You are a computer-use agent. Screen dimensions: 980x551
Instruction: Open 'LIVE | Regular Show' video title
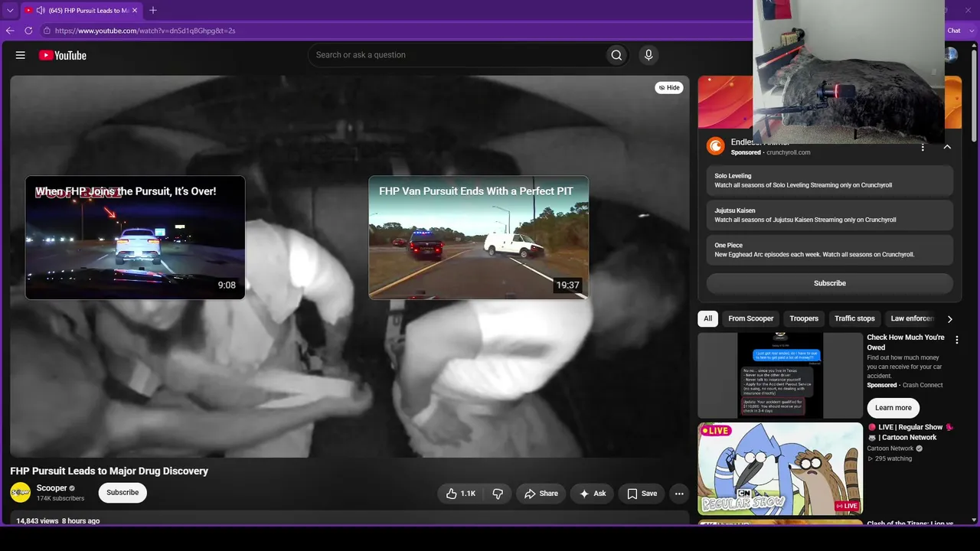click(x=911, y=432)
